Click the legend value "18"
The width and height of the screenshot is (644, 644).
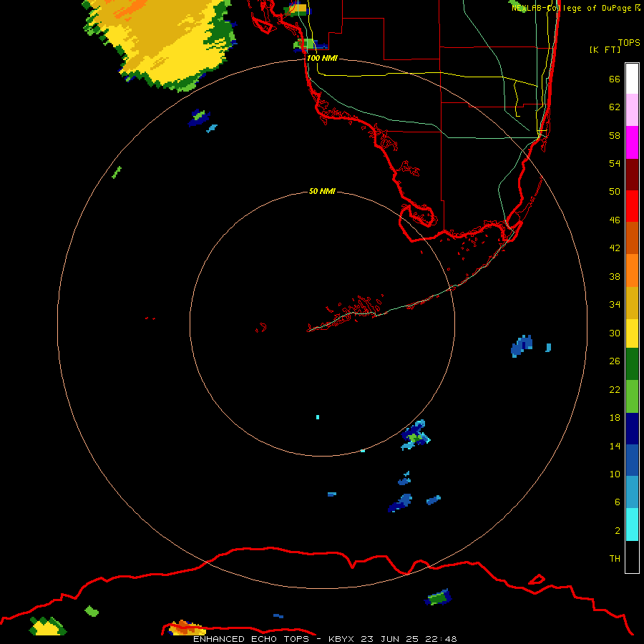(615, 418)
